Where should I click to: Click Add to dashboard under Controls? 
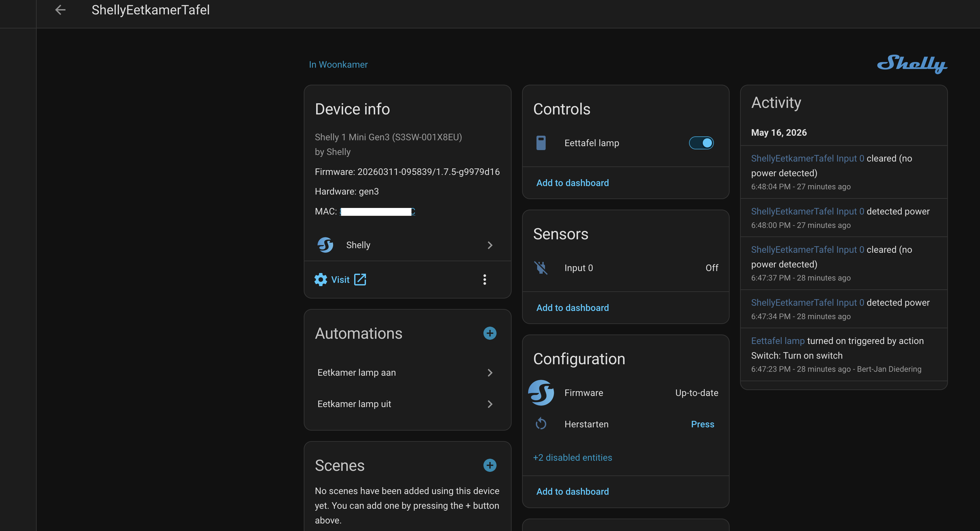tap(572, 183)
